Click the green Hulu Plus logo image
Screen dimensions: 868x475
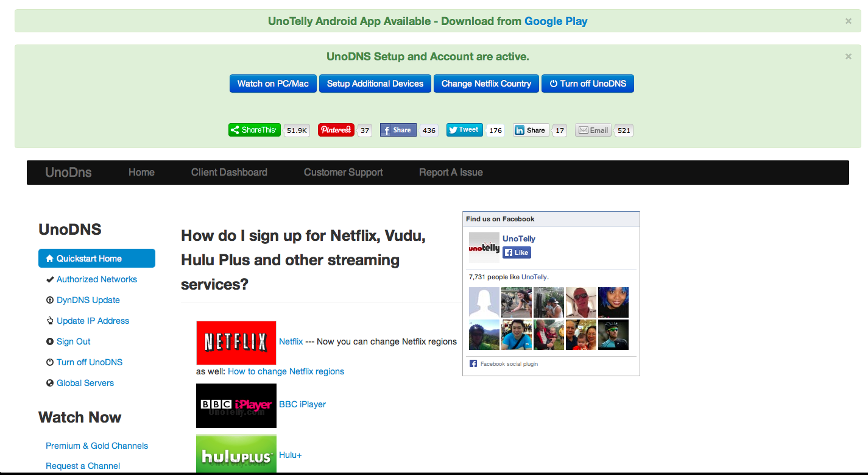click(236, 454)
